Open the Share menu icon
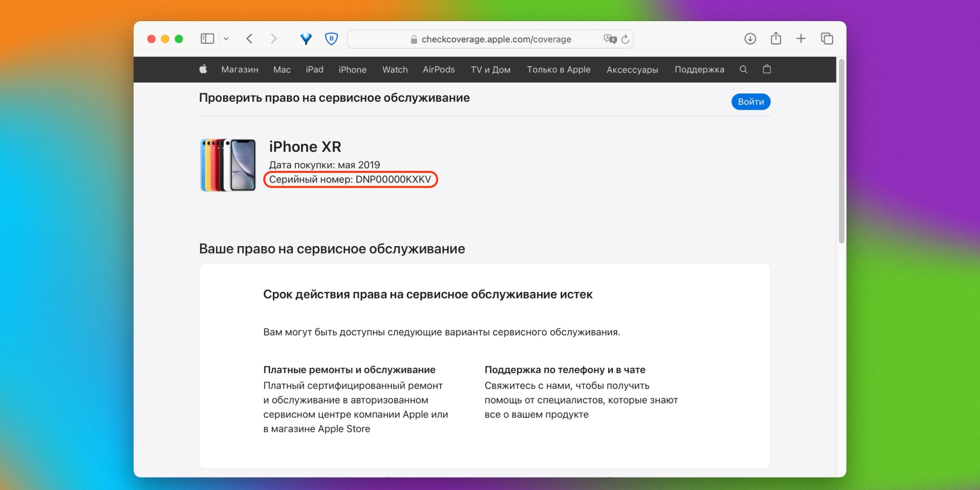The image size is (980, 490). pos(776,39)
